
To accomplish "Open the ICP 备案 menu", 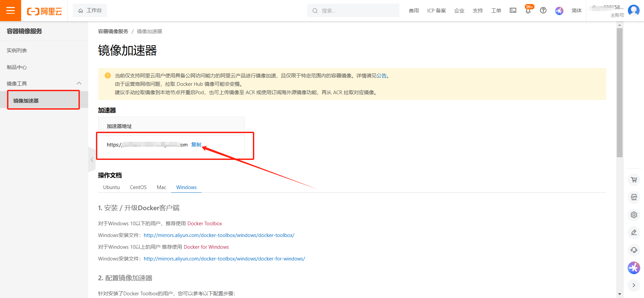I will tap(436, 11).
